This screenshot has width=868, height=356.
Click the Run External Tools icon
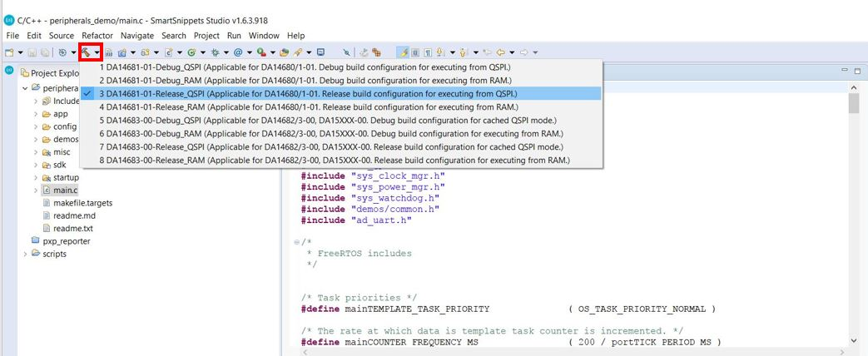(260, 52)
